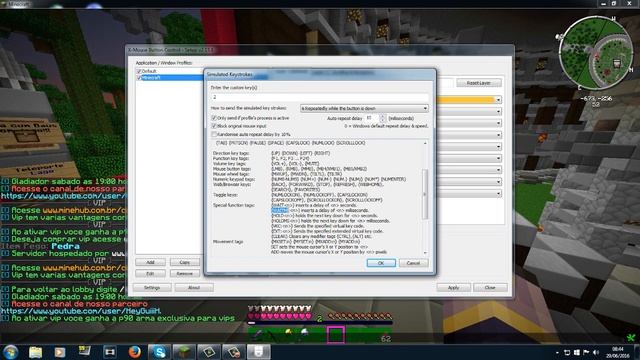The height and width of the screenshot is (360, 640).
Task: Click X-Mouse Button Control mouse taskbar icon
Action: [x=259, y=352]
